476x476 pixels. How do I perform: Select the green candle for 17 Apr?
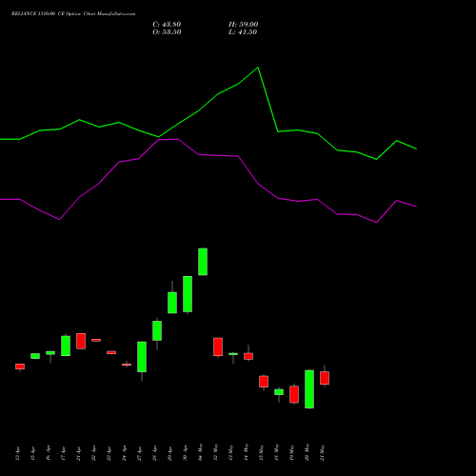66,346
